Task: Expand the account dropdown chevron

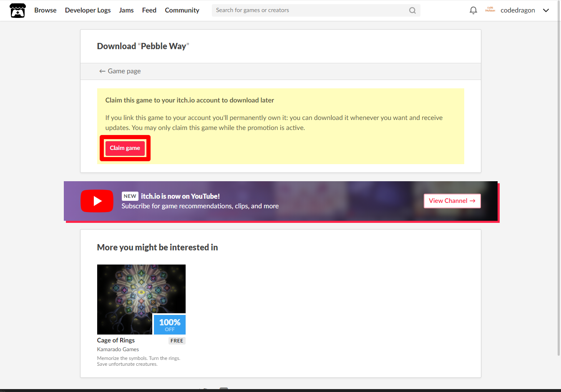Action: [546, 10]
